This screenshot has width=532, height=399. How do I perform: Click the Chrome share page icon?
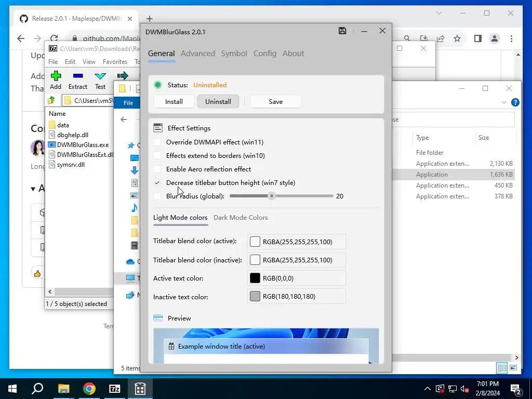click(x=441, y=38)
